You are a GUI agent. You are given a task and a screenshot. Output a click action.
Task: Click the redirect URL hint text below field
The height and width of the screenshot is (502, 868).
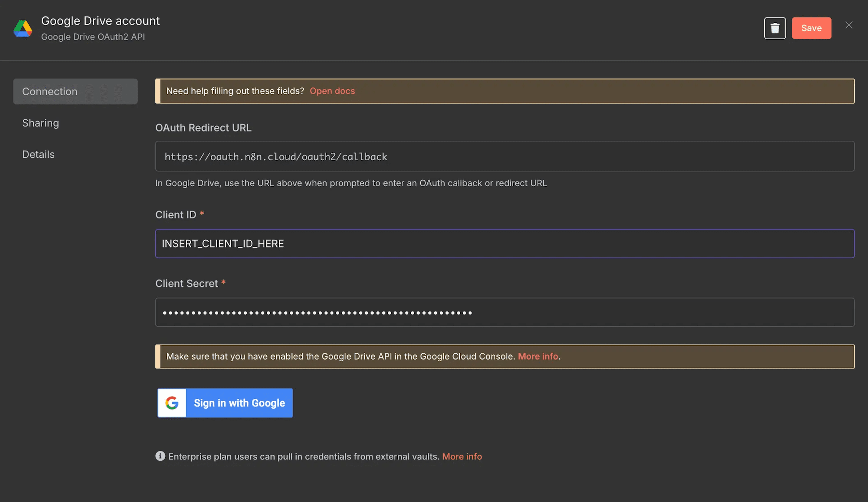[351, 183]
